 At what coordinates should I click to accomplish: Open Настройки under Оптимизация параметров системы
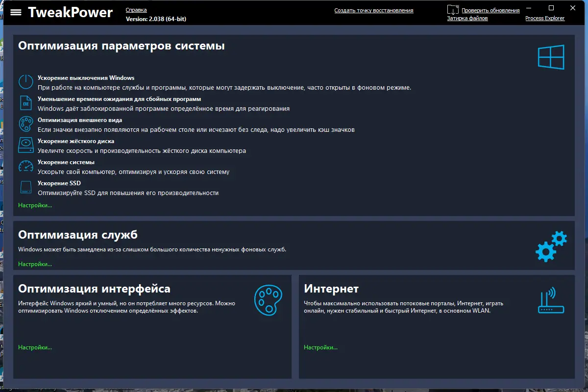(x=35, y=205)
